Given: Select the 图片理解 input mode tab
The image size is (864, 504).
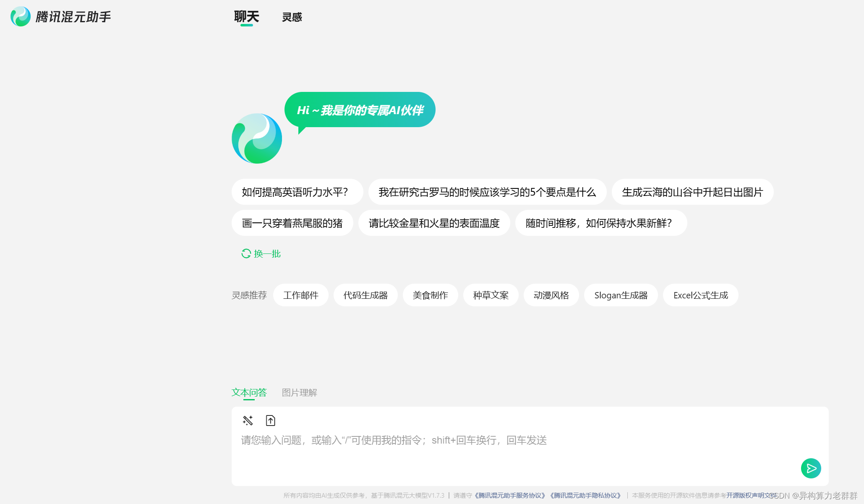Looking at the screenshot, I should point(299,392).
